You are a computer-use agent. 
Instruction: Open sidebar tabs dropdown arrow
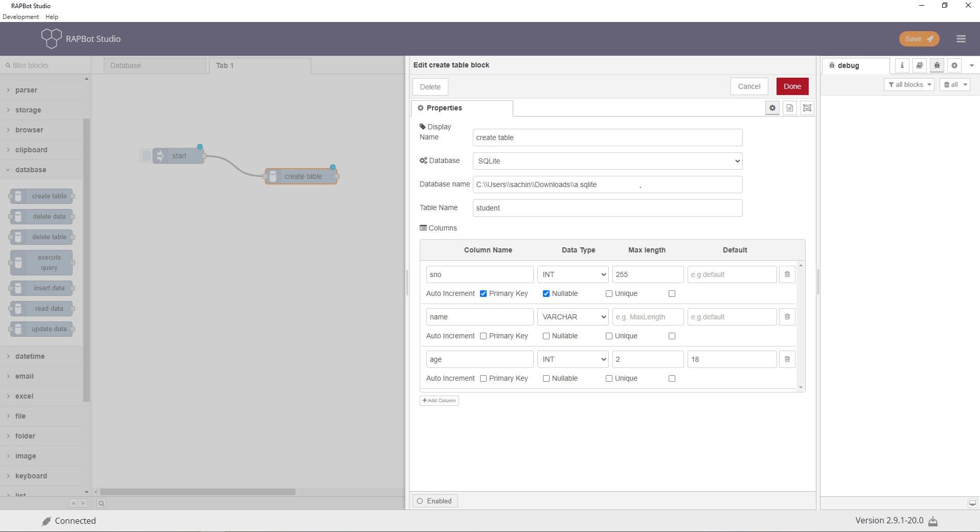972,65
